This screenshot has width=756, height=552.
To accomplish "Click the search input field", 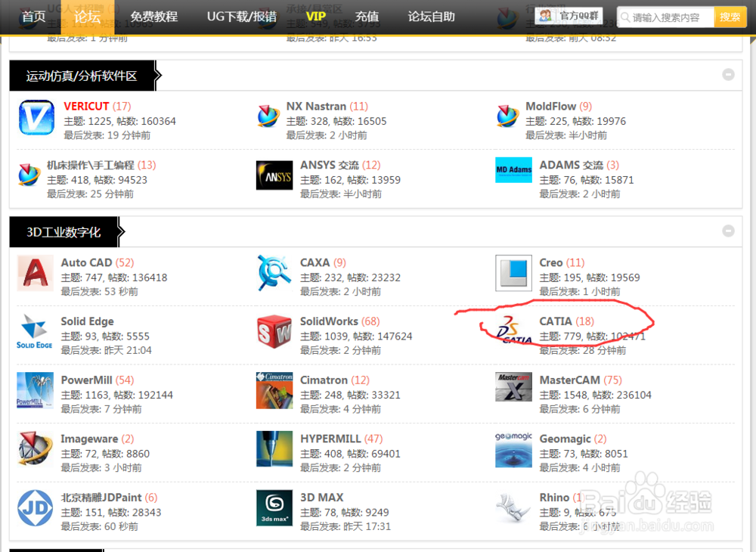I will coord(666,17).
